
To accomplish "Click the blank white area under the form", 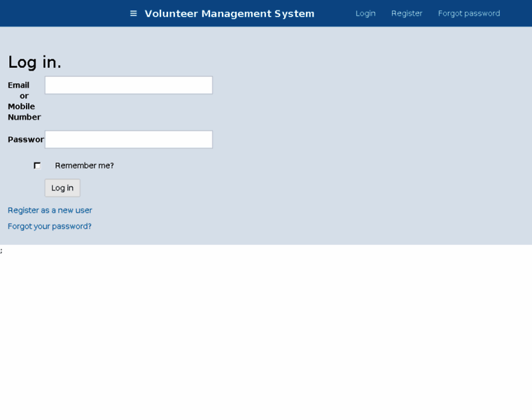I will pyautogui.click(x=266, y=336).
